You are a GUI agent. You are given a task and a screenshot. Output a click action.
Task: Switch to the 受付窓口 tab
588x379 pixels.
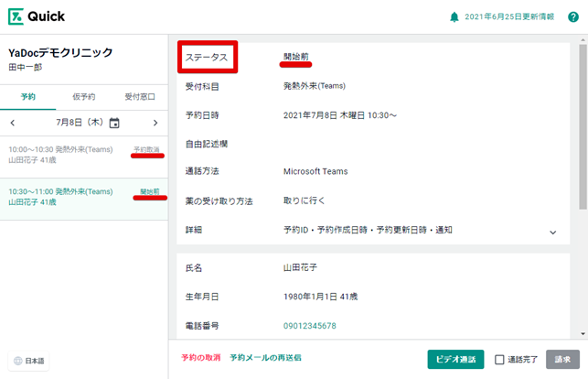pyautogui.click(x=141, y=96)
